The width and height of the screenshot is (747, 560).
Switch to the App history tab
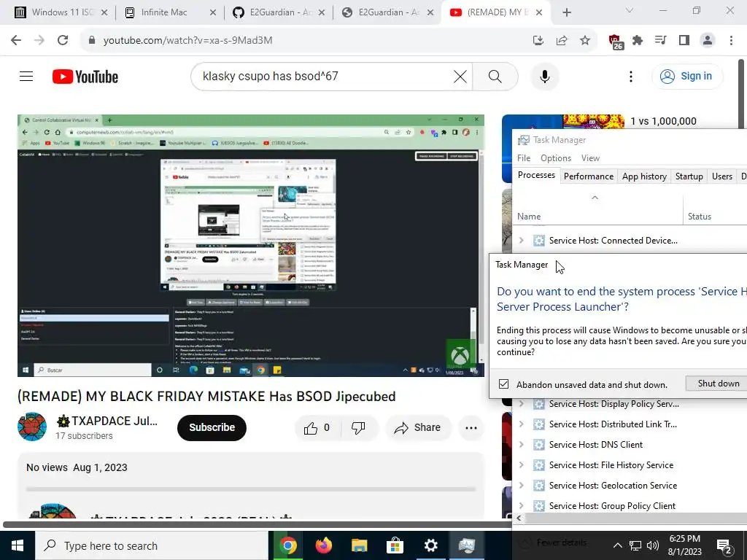point(644,176)
